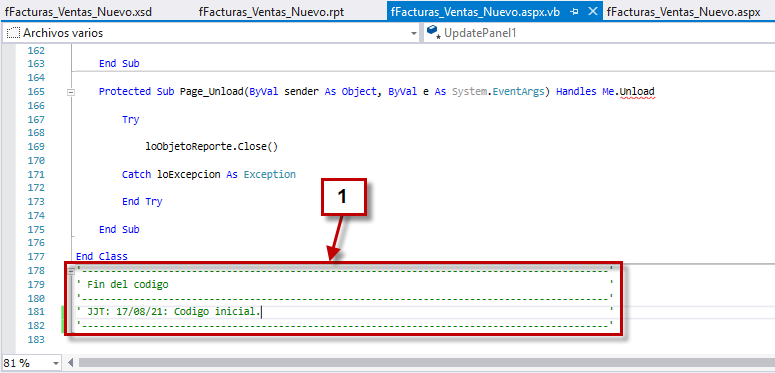
Task: Click the Fin del codigo comment line
Action: (128, 285)
